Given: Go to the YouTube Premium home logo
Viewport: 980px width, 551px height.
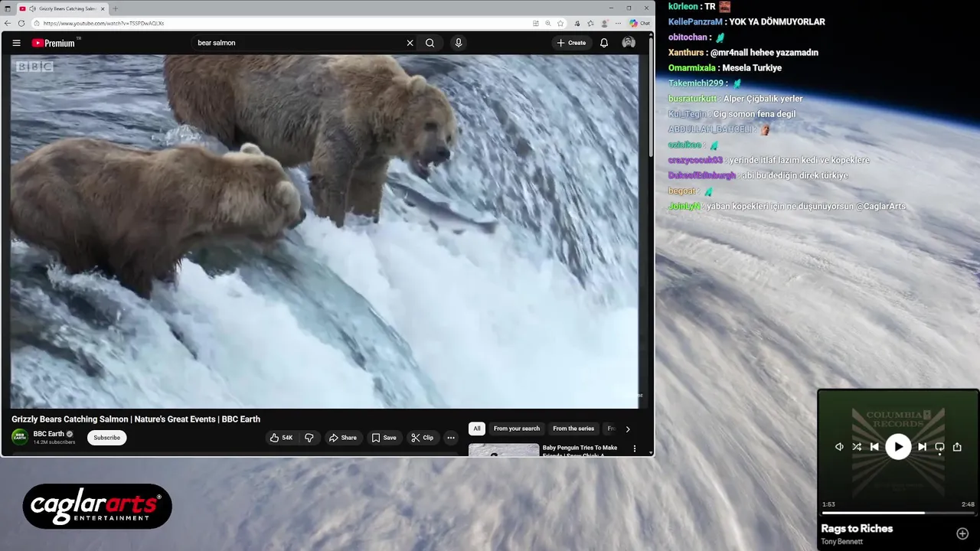Looking at the screenshot, I should 54,43.
